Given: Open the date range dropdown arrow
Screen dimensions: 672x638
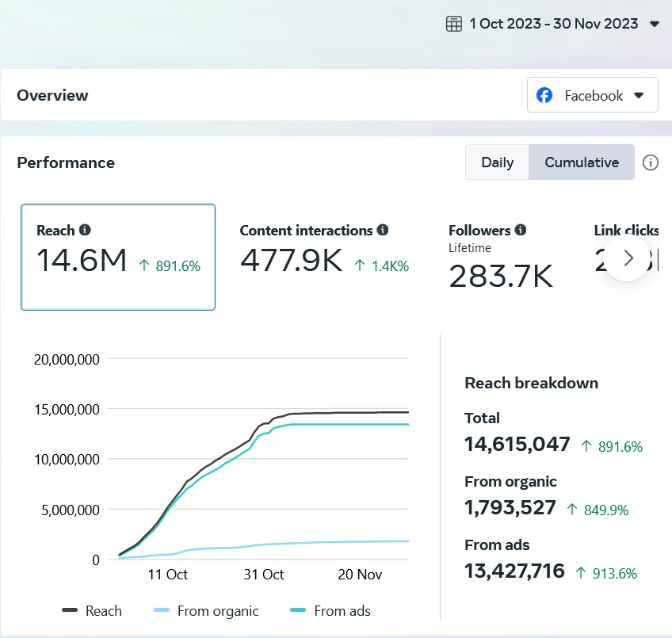Looking at the screenshot, I should pyautogui.click(x=655, y=24).
